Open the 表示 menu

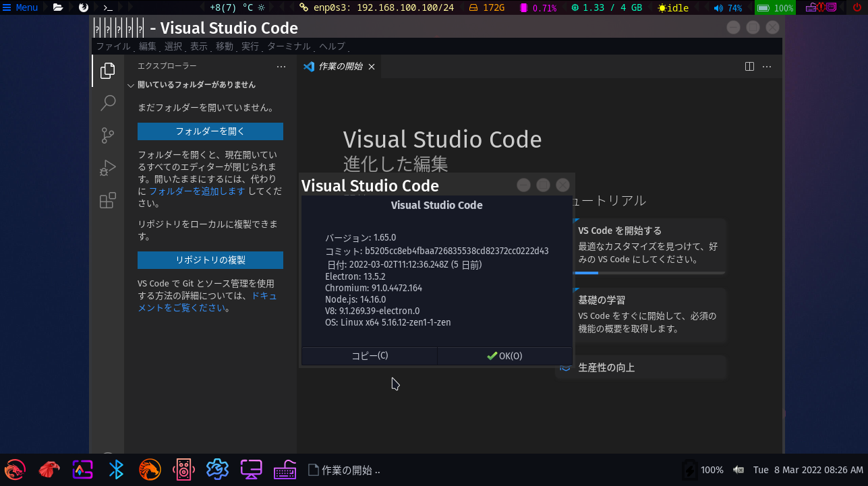[199, 47]
